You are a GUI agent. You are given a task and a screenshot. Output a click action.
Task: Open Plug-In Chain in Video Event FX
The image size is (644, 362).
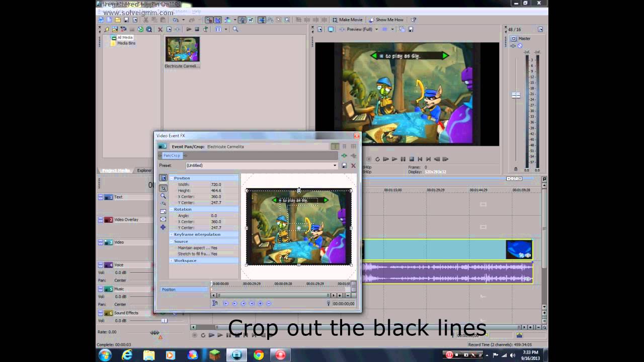point(344,156)
